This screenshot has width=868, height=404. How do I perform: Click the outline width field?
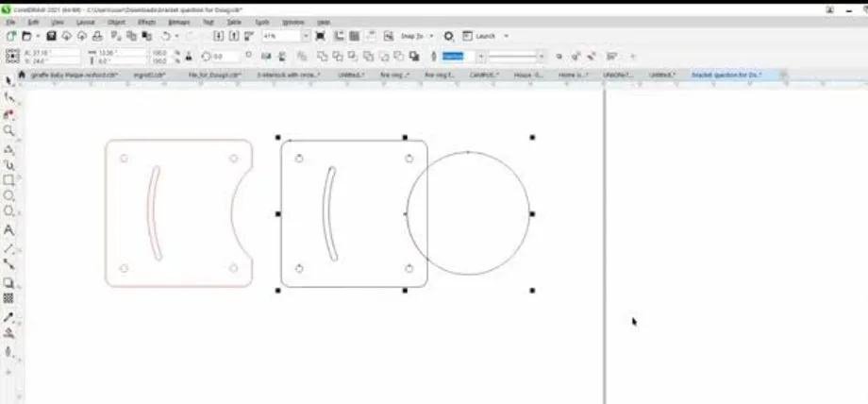pos(459,56)
